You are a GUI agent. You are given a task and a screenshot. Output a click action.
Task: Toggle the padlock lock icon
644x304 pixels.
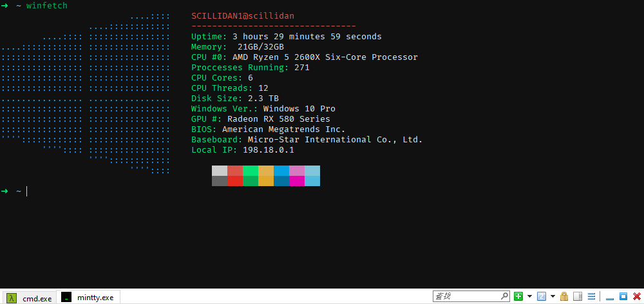tap(564, 296)
